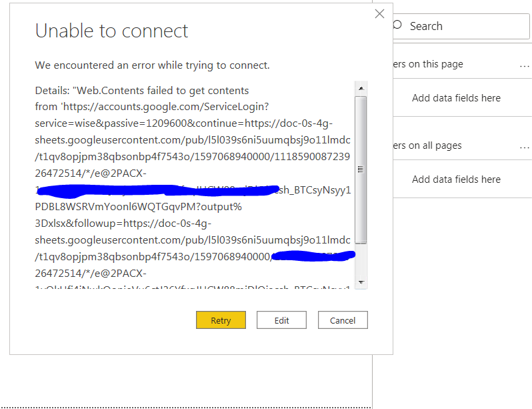Click 'Add data fields here' under filters on this page
The width and height of the screenshot is (532, 409).
click(x=456, y=98)
